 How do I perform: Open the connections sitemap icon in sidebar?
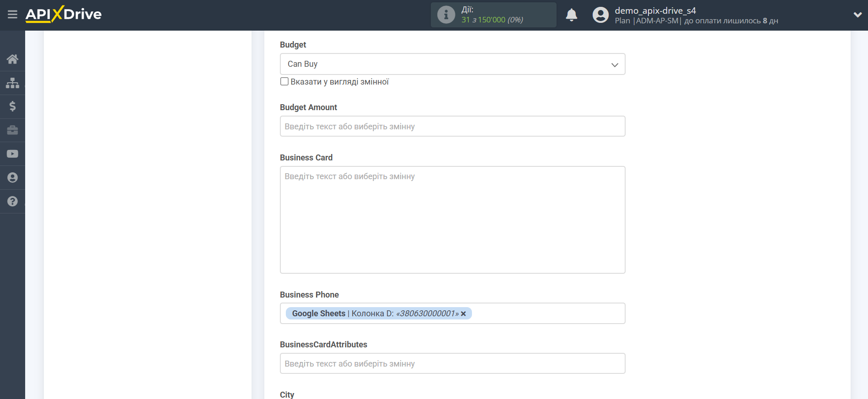click(x=12, y=83)
